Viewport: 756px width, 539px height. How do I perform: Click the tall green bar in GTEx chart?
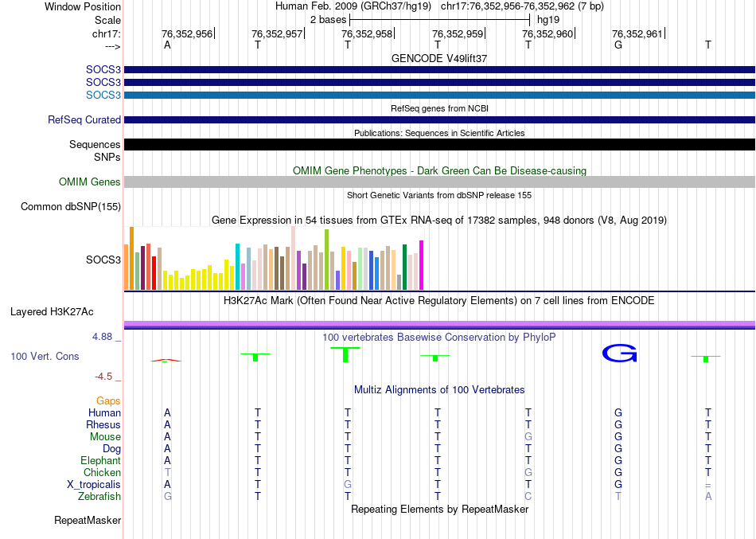coord(327,260)
